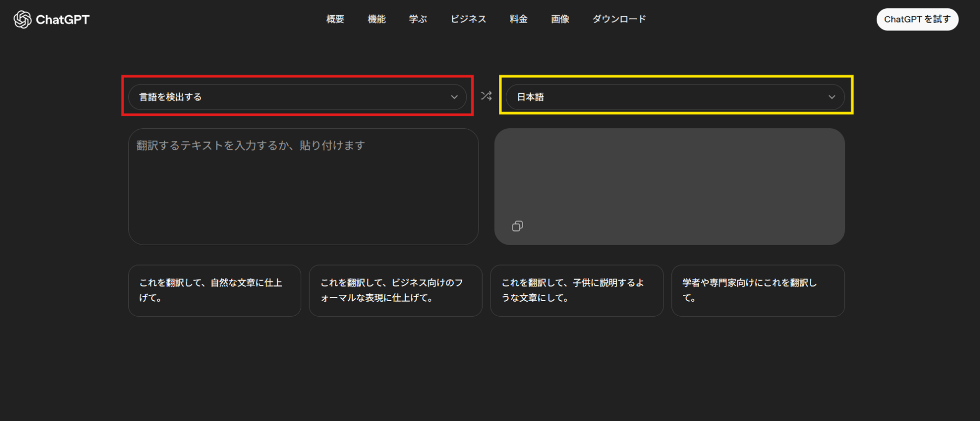Open the 概要 menu item
This screenshot has width=980, height=421.
click(335, 19)
